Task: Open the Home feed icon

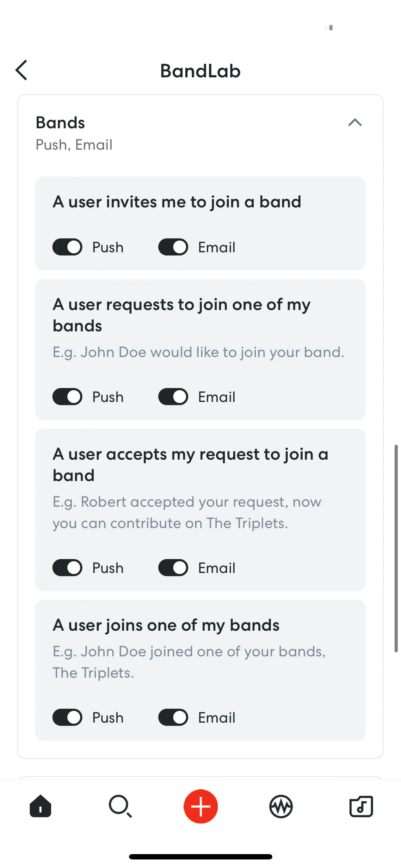Action: click(40, 806)
